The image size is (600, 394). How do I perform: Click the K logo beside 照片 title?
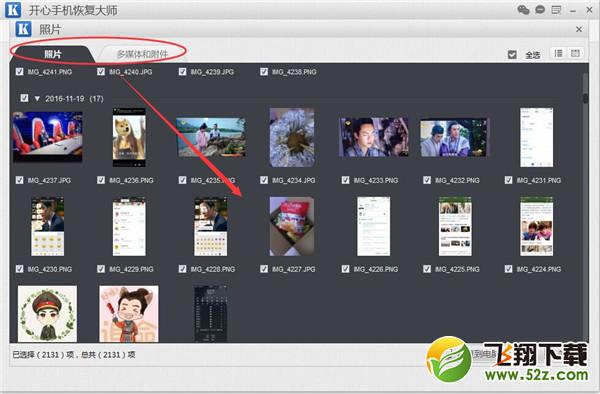pyautogui.click(x=23, y=29)
